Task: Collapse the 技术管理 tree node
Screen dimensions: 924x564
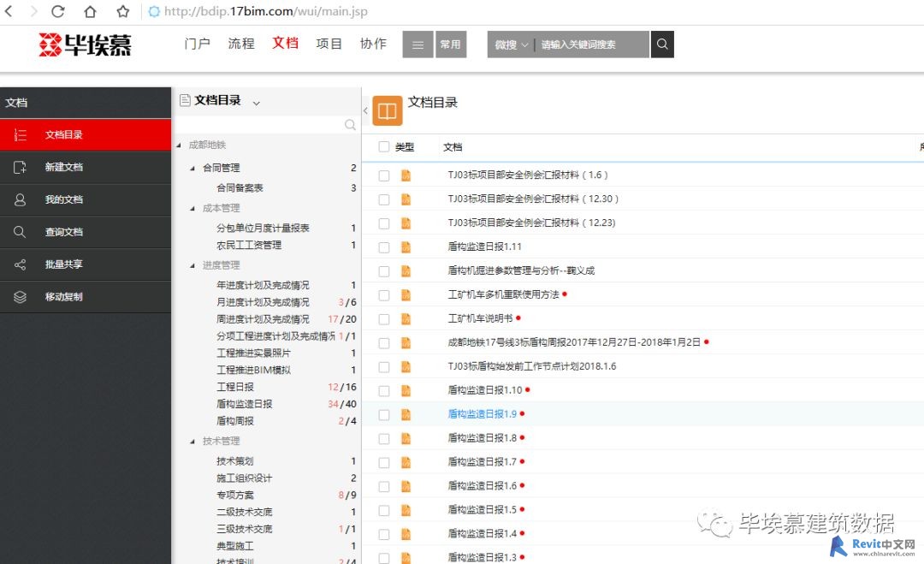Action: pyautogui.click(x=192, y=442)
